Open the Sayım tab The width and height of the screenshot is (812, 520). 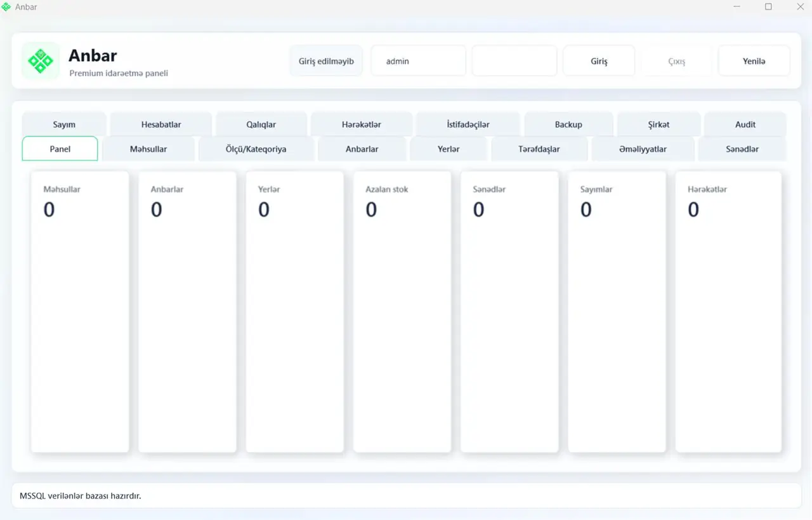click(64, 124)
